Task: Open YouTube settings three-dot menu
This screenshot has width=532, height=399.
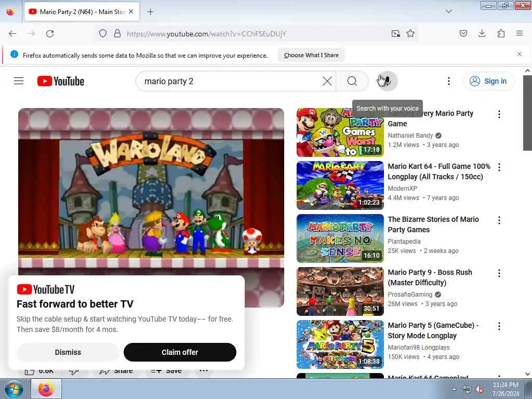Action: coord(448,81)
